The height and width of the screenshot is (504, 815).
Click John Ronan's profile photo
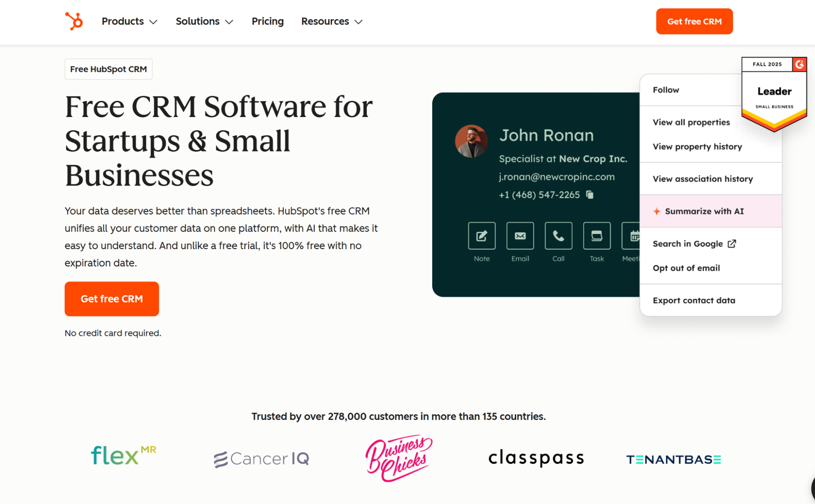(x=471, y=141)
